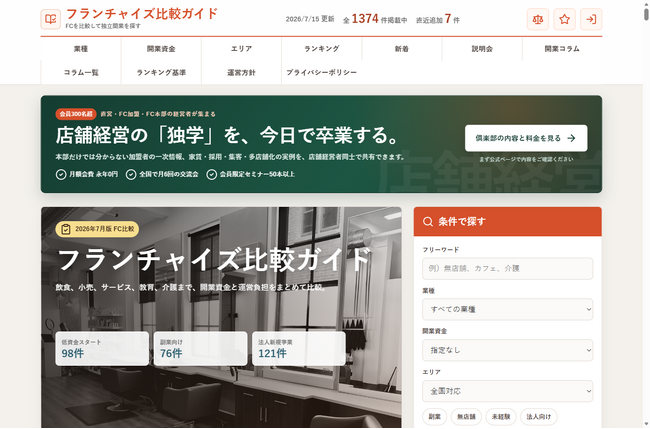
Task: Click the 2026/7/15 更新 date text
Action: tap(310, 19)
